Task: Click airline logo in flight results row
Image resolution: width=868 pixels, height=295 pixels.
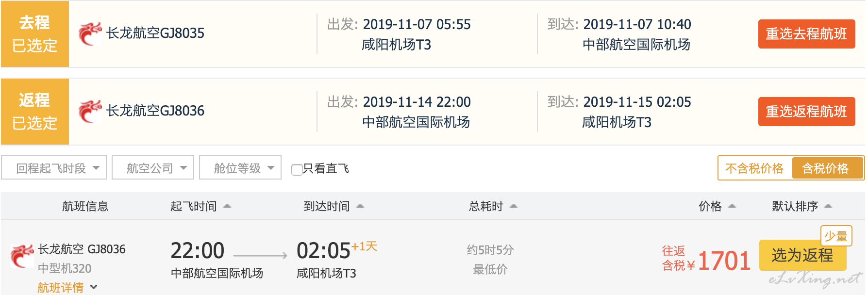Action: [x=22, y=256]
